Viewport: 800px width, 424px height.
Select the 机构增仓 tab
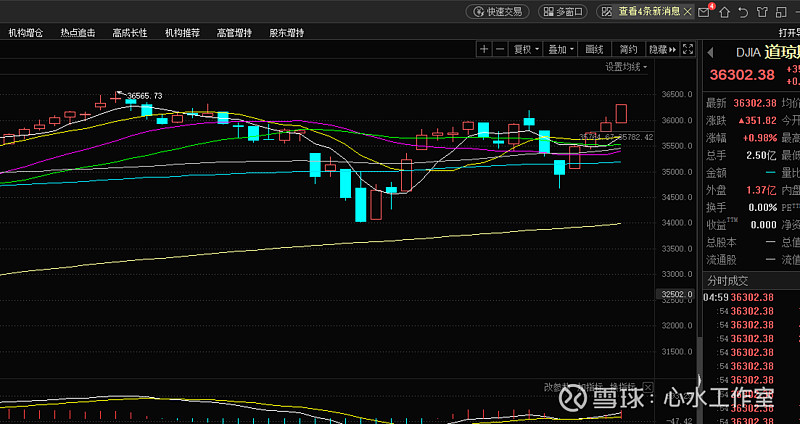click(26, 33)
